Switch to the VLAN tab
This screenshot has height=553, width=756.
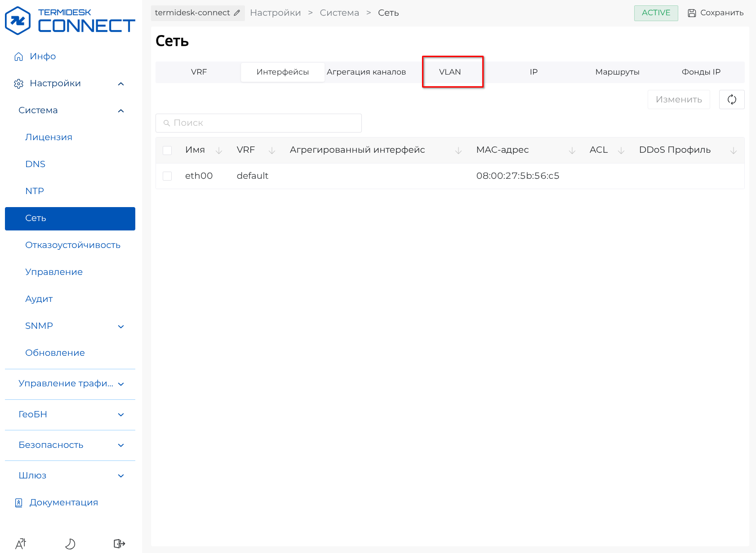(x=449, y=72)
